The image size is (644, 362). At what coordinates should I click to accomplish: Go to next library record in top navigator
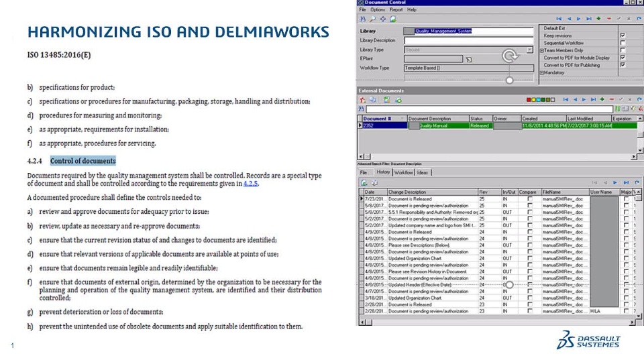tap(579, 19)
